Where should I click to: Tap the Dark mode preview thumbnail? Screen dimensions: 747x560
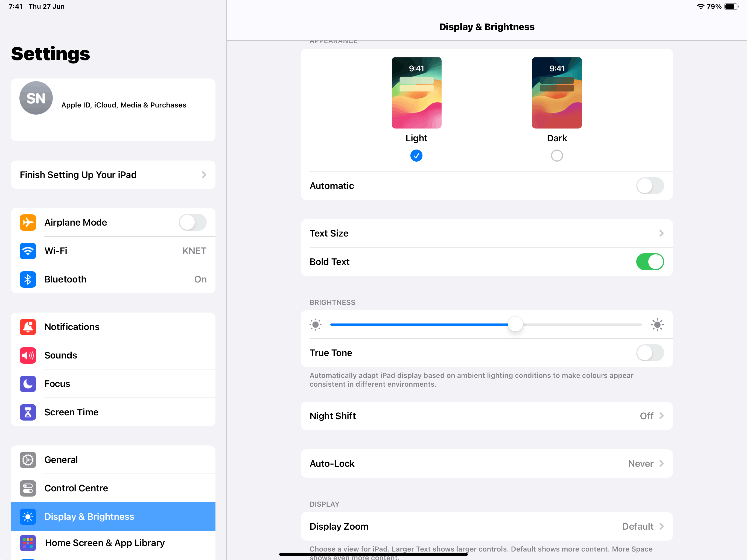(x=557, y=93)
